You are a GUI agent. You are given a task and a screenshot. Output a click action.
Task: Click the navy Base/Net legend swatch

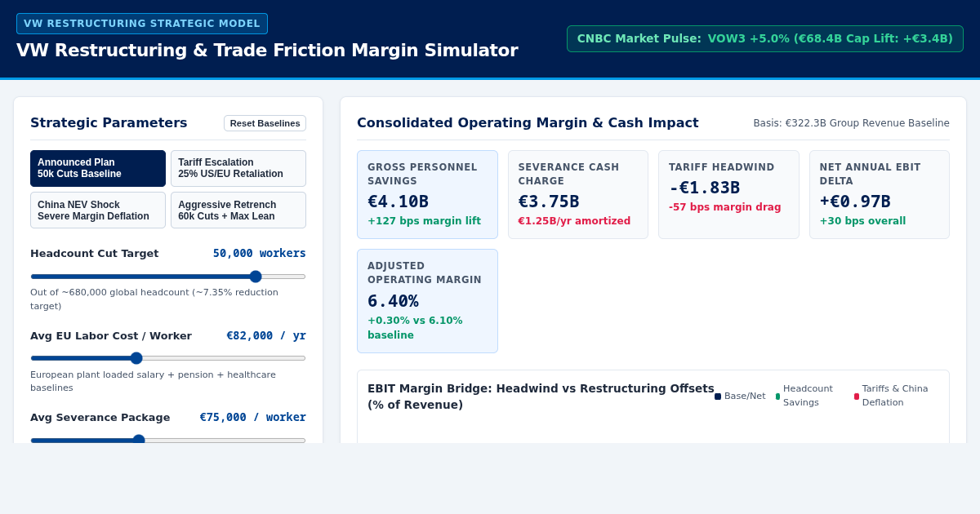pos(718,397)
